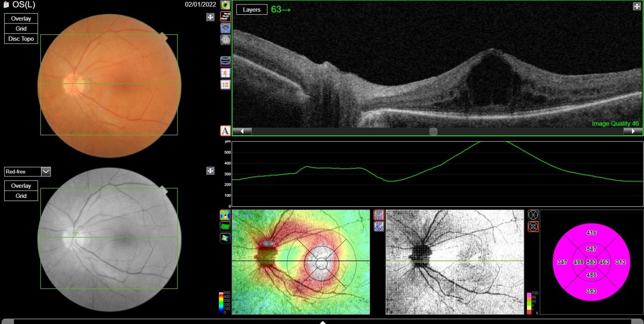
Task: Expand the red-free image to fullscreen
Action: coord(210,171)
